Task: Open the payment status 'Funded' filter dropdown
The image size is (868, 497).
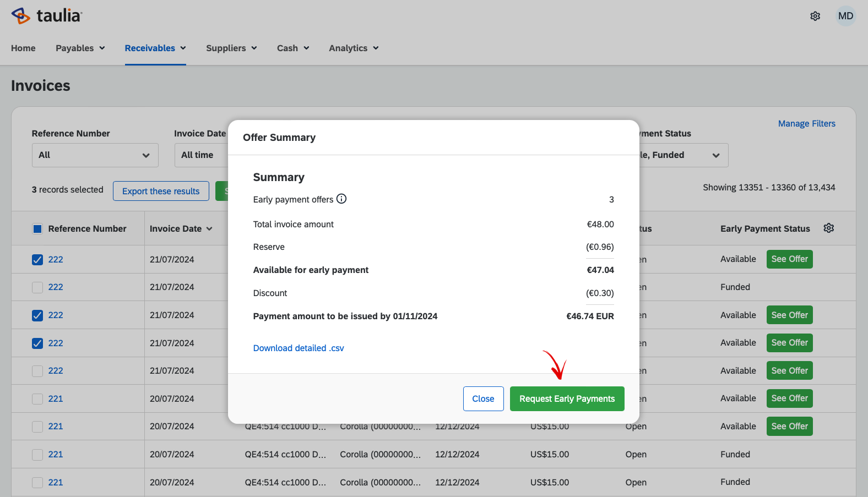Action: [683, 155]
